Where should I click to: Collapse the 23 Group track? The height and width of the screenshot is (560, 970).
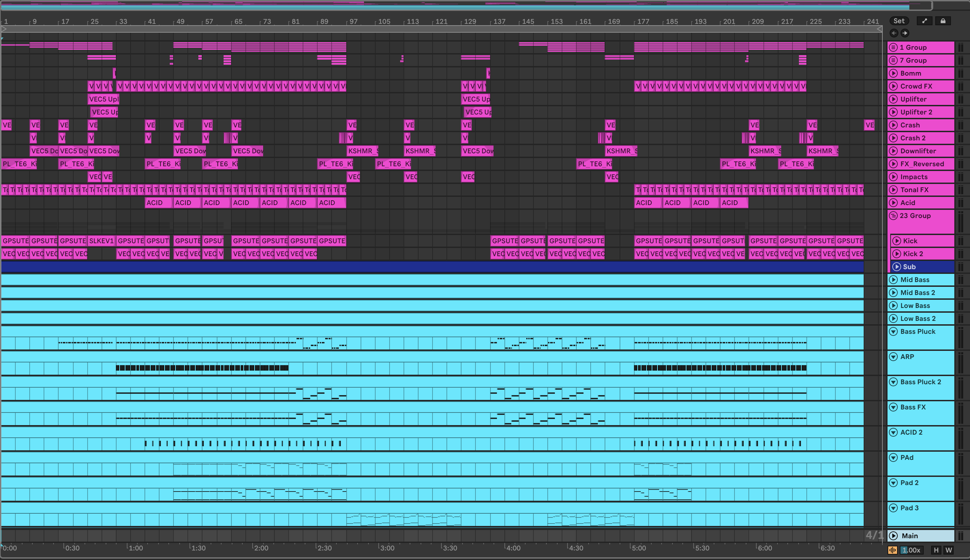pyautogui.click(x=893, y=215)
